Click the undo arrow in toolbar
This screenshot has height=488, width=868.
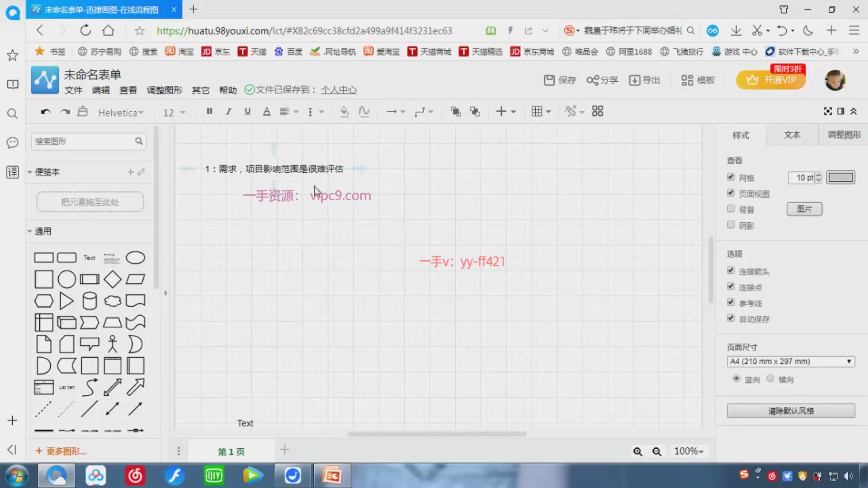coord(46,112)
